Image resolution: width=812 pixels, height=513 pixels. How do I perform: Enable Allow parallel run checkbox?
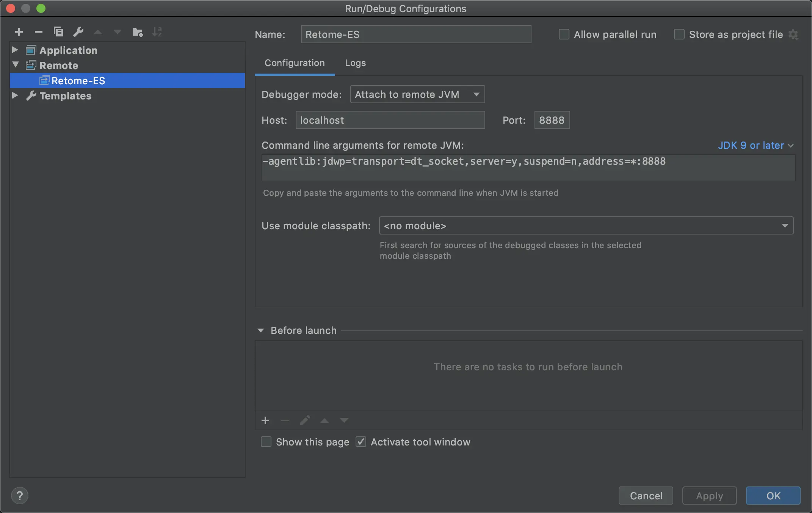(564, 35)
